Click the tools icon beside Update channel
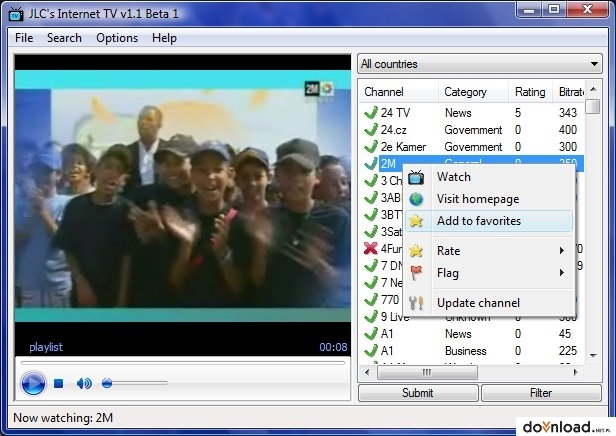The image size is (616, 436). click(x=416, y=303)
